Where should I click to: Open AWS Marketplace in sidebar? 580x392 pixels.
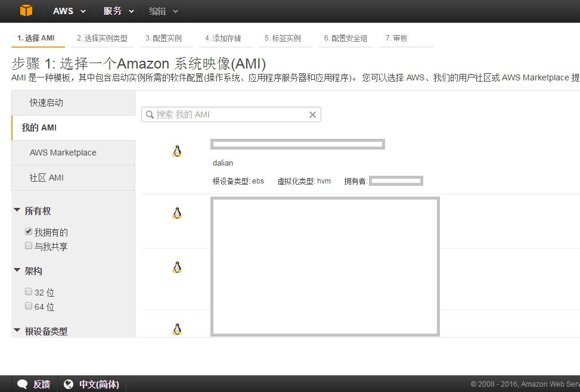pyautogui.click(x=73, y=153)
